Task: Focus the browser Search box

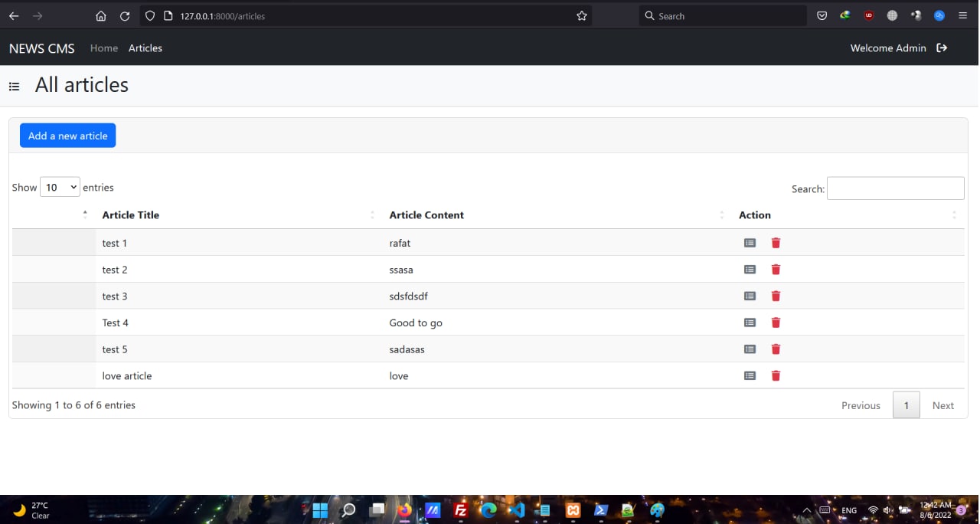Action: click(723, 15)
